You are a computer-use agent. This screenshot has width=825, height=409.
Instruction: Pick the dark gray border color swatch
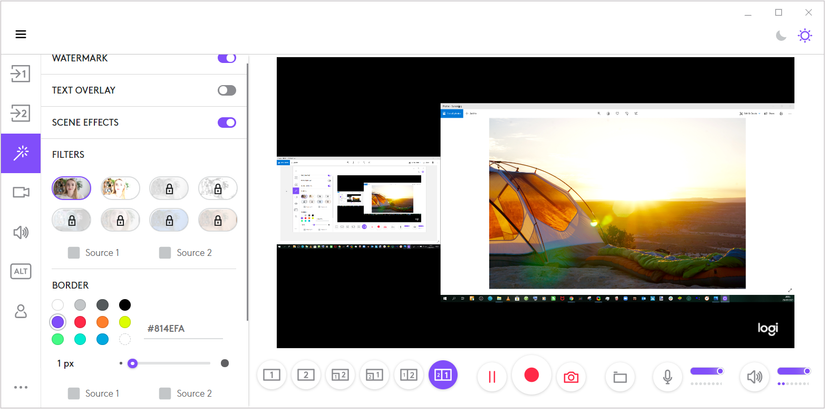[102, 305]
